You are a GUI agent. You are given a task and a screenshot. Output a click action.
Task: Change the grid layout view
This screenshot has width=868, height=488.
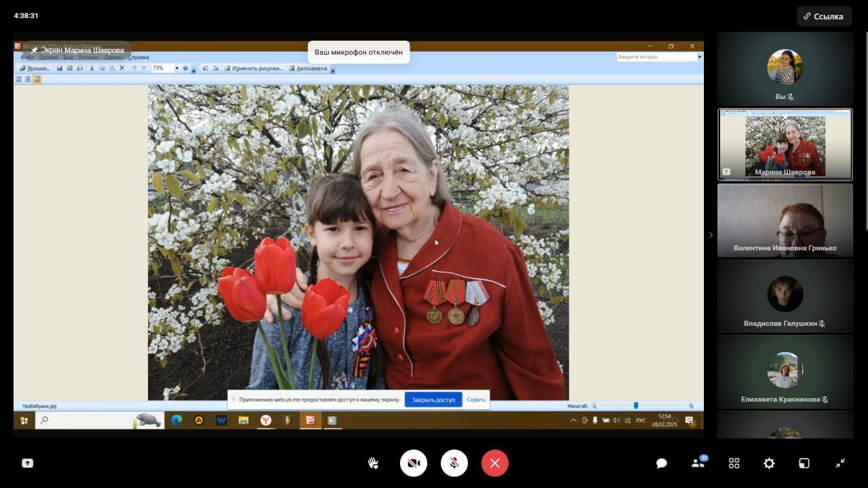tap(734, 464)
